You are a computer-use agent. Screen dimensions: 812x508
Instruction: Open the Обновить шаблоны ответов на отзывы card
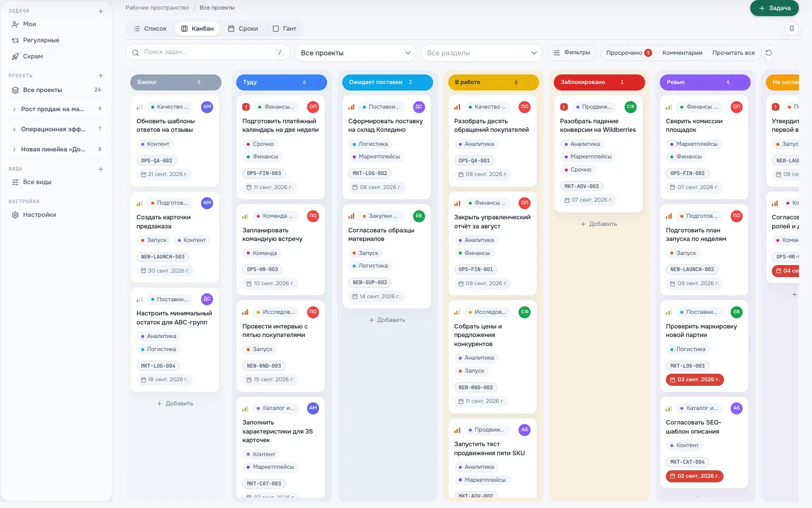click(x=175, y=141)
